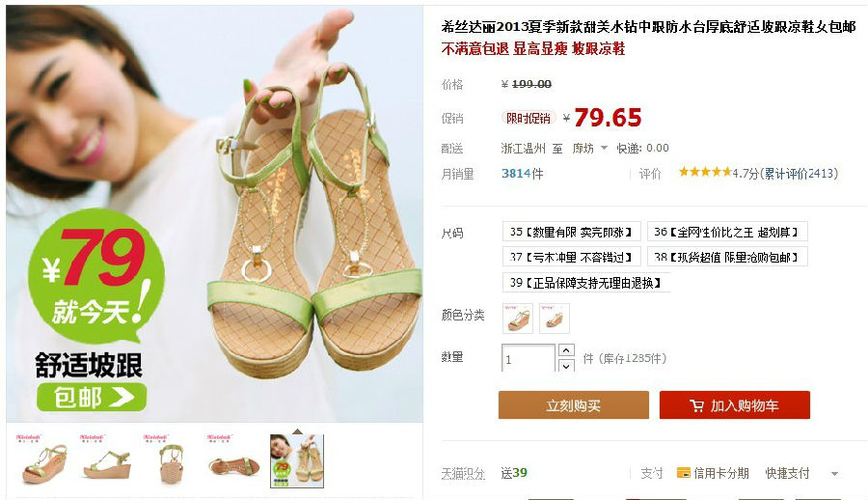Open the first sandal thumbnail image
868x500 pixels.
[42, 460]
